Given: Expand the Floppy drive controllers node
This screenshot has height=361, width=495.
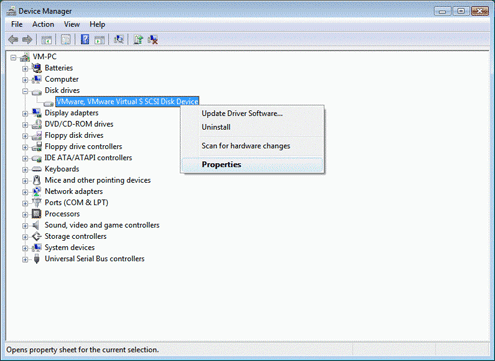Looking at the screenshot, I should [25, 147].
